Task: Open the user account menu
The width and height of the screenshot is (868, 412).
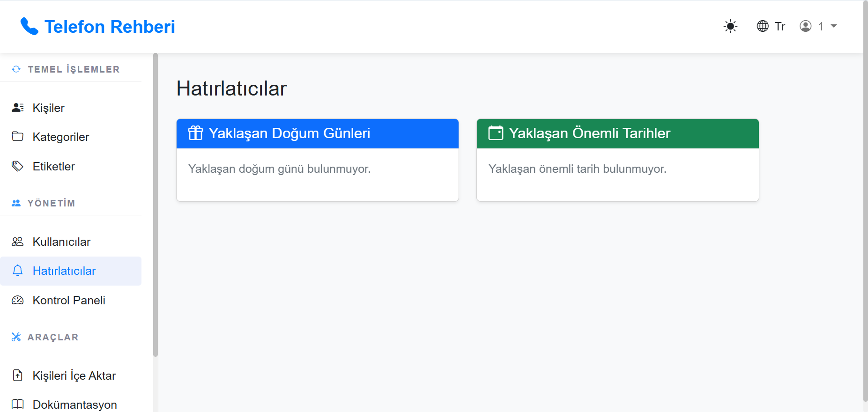Action: pos(805,26)
